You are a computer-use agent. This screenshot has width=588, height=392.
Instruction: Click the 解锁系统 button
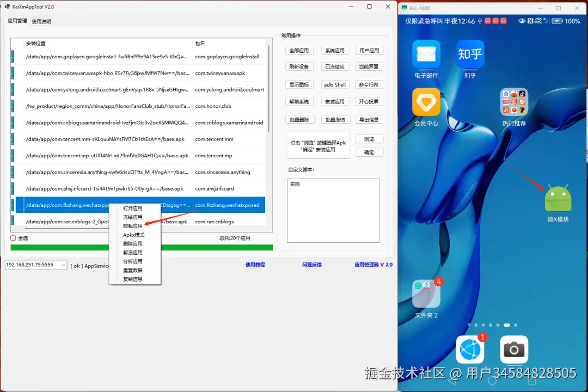point(299,101)
